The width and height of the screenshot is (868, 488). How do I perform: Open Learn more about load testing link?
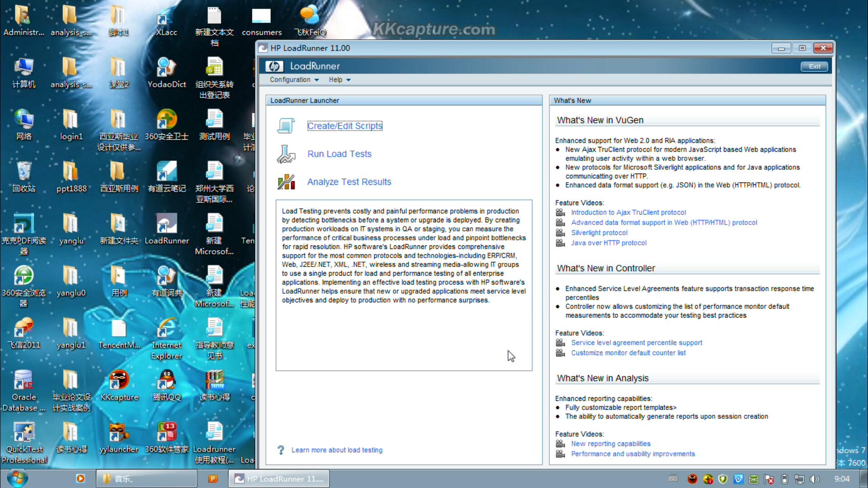[337, 450]
